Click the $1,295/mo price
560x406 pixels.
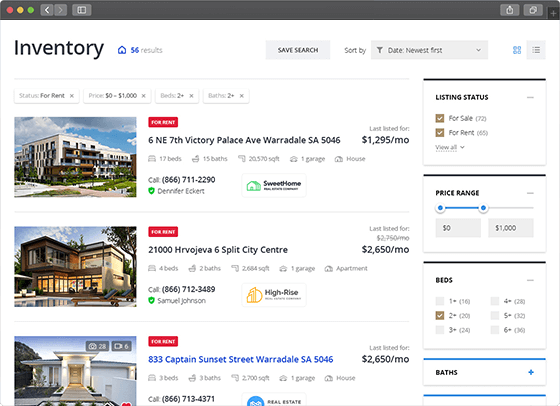coord(385,140)
